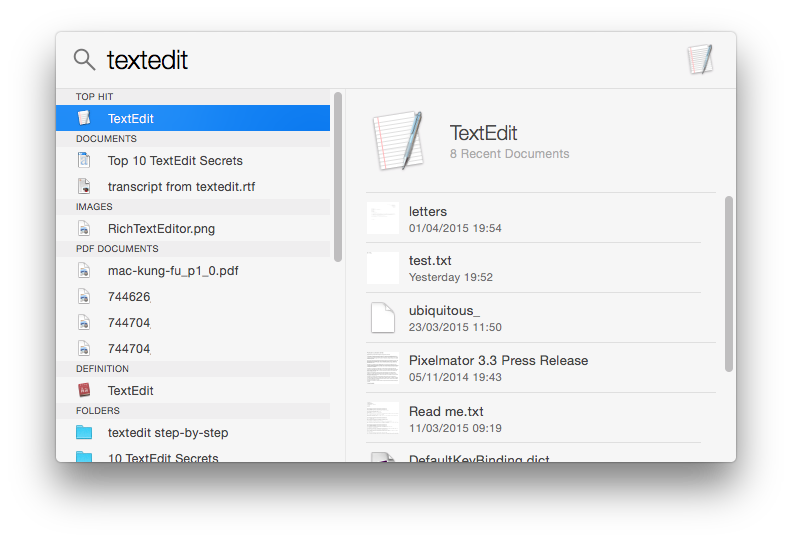Click the dictionary icon beside TextEdit definition
Viewport: 792px width, 542px height.
85,391
